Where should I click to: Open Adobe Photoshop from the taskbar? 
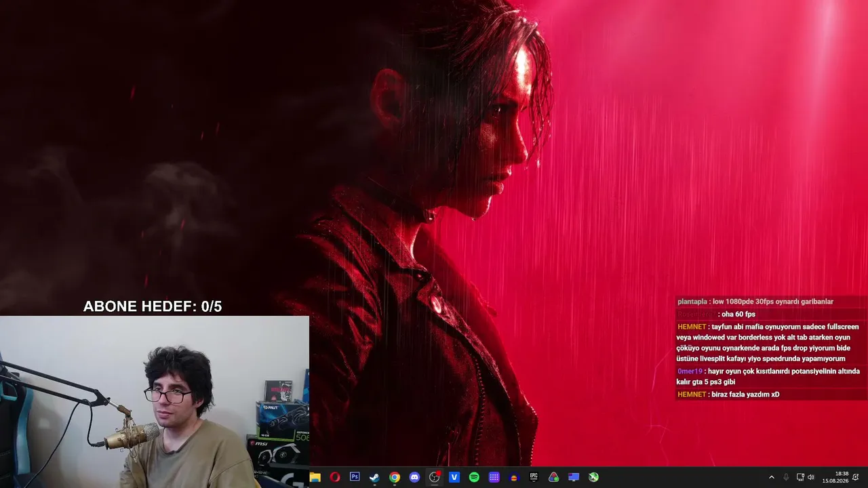point(355,477)
